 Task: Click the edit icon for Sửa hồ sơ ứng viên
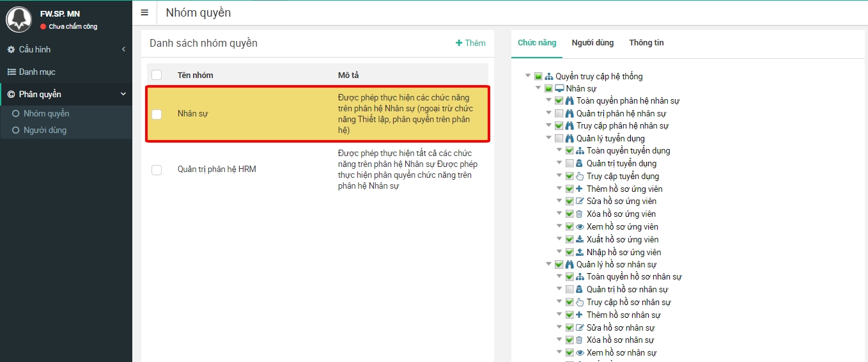[x=580, y=201]
